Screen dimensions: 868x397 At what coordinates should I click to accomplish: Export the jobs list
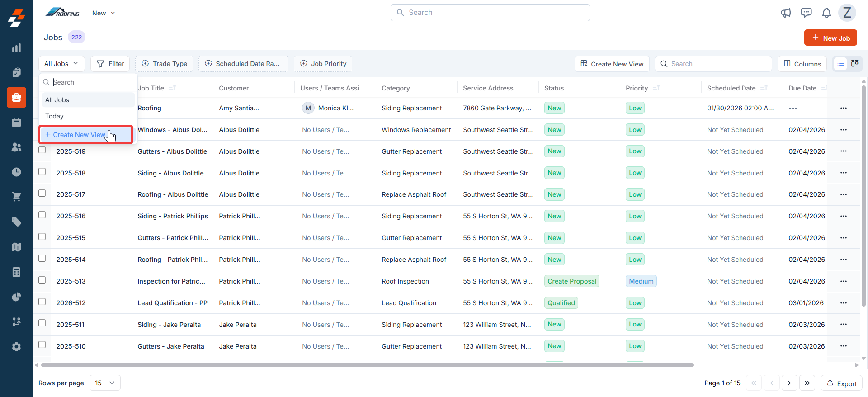coord(841,383)
